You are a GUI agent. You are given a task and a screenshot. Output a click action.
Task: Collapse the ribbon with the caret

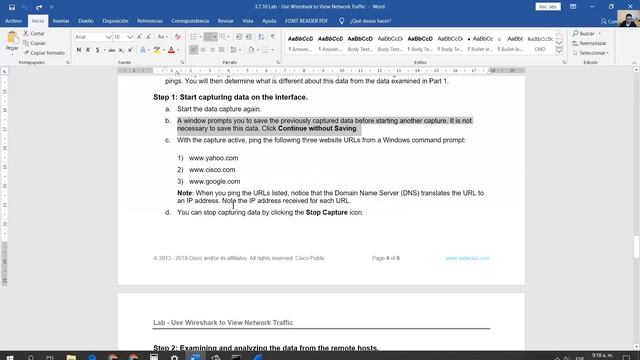point(634,62)
